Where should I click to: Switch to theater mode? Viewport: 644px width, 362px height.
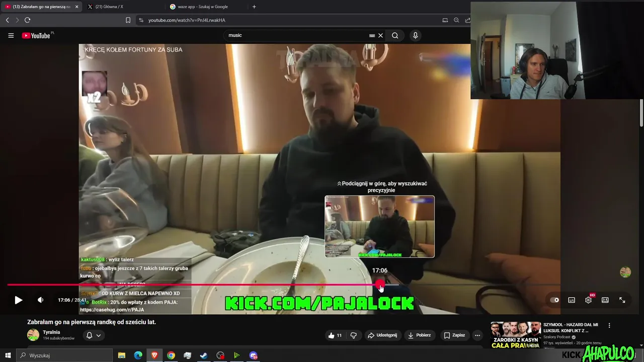coord(605,300)
